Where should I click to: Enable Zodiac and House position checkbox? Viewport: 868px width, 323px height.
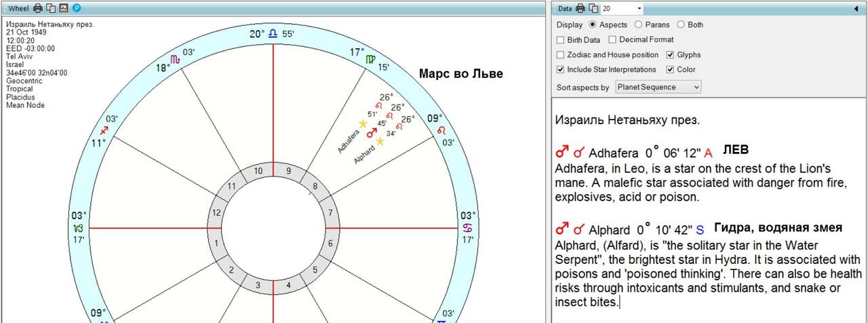pyautogui.click(x=560, y=54)
